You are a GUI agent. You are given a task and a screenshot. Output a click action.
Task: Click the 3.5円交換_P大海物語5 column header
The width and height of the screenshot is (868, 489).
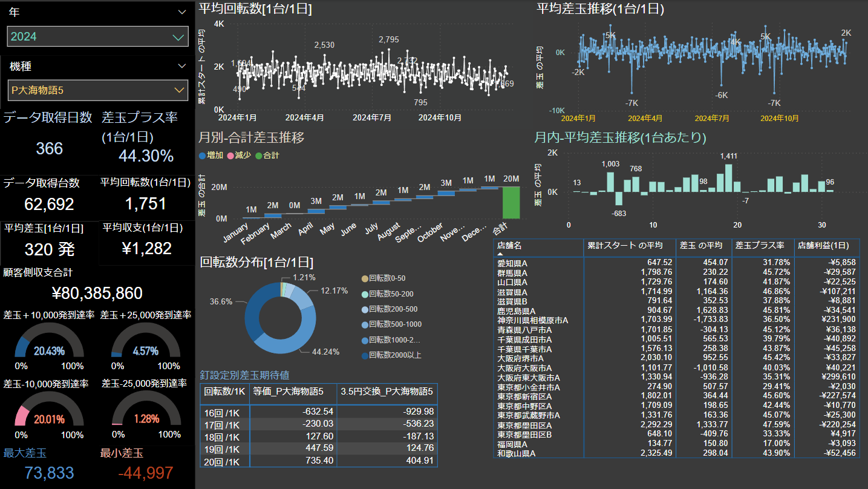[387, 392]
